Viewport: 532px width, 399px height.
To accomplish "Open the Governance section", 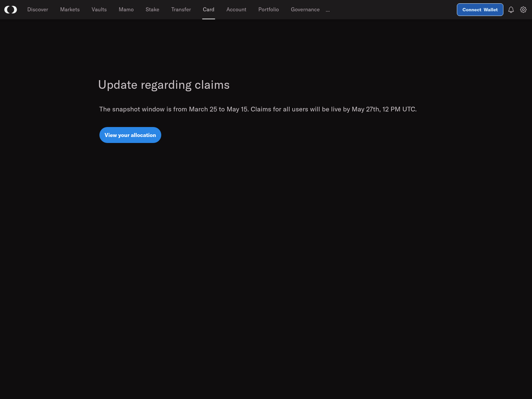I will (x=305, y=10).
